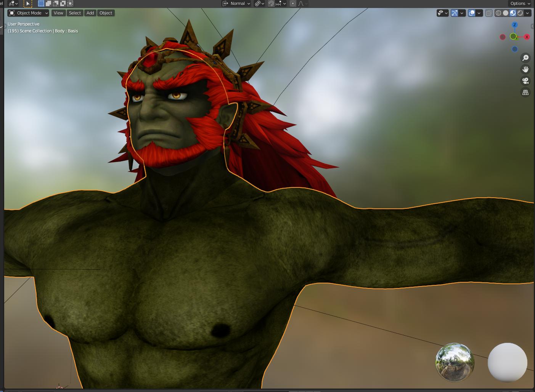This screenshot has height=392, width=535.
Task: Switch to wireframe shading
Action: (x=498, y=13)
